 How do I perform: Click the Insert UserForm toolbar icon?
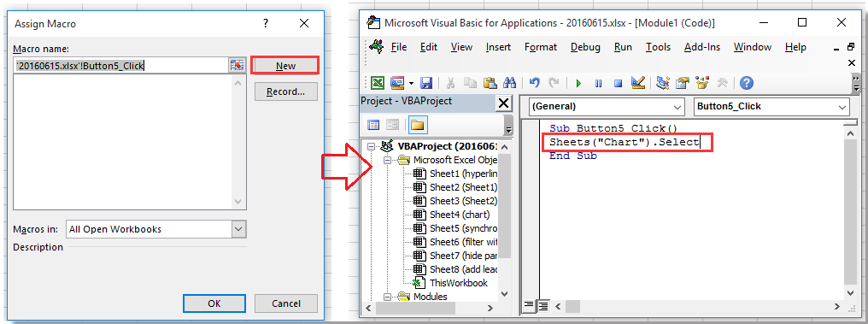pyautogui.click(x=397, y=83)
